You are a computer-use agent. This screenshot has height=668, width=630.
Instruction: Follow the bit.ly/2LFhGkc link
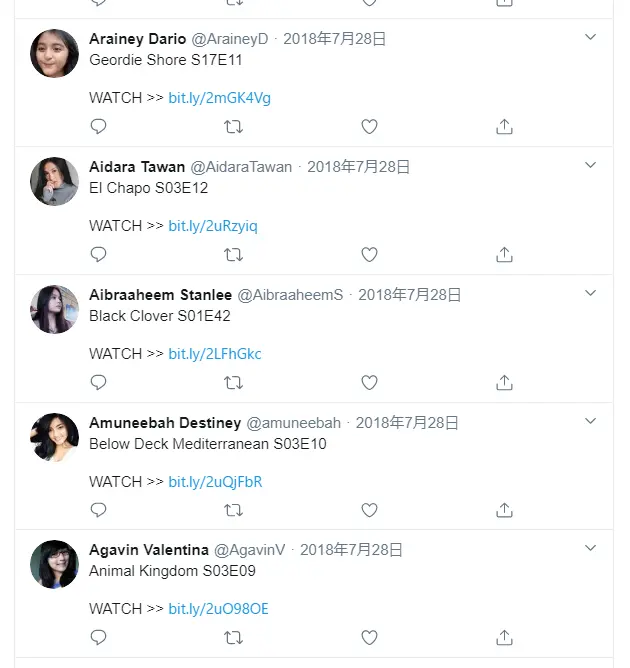(x=215, y=354)
